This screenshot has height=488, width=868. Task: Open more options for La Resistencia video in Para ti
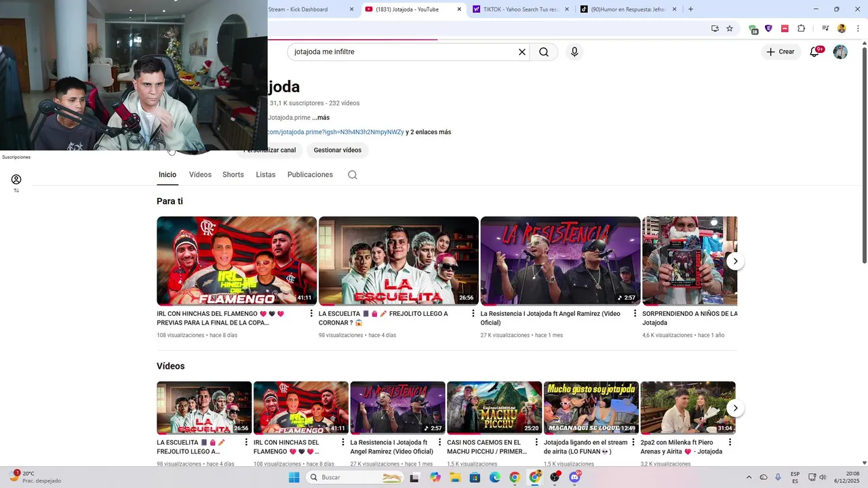point(635,314)
